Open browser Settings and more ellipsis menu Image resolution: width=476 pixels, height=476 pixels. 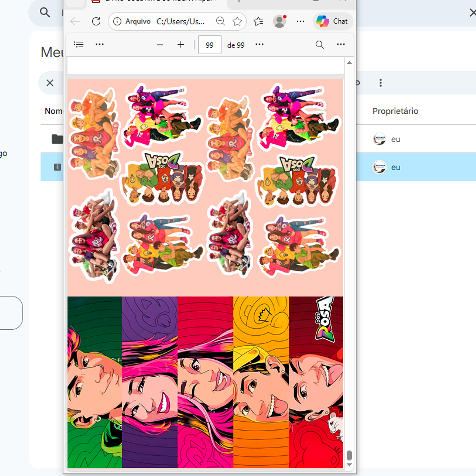pyautogui.click(x=300, y=21)
